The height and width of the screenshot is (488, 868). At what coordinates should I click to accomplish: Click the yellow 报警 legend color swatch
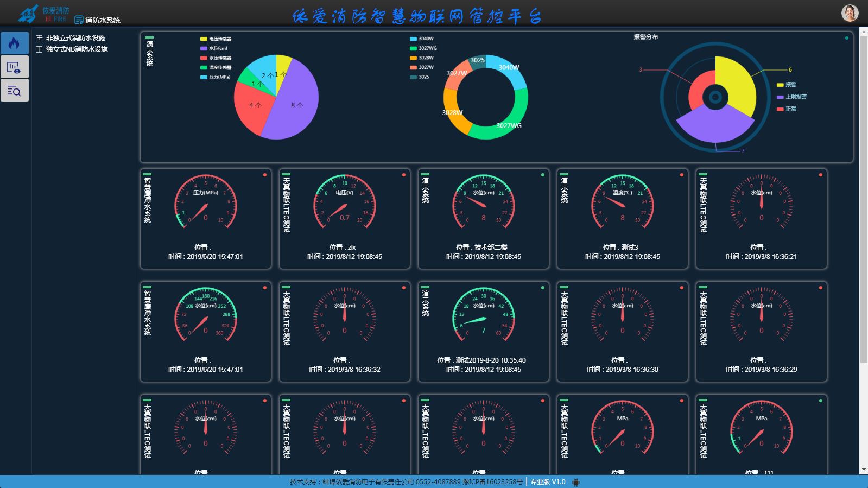point(780,85)
